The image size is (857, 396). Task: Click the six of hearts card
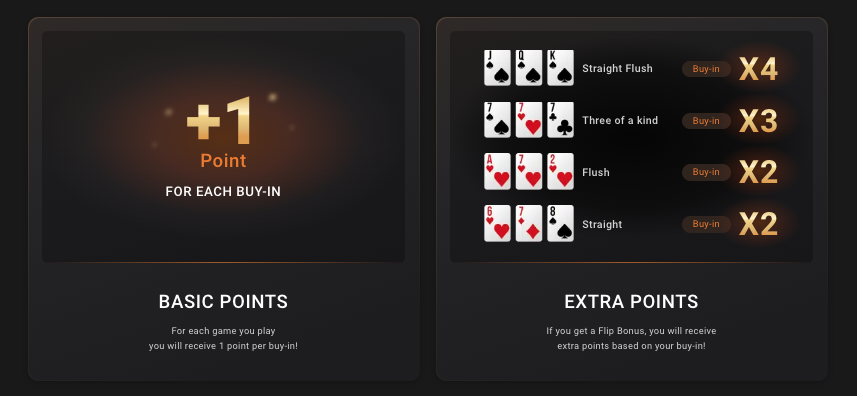(x=497, y=223)
